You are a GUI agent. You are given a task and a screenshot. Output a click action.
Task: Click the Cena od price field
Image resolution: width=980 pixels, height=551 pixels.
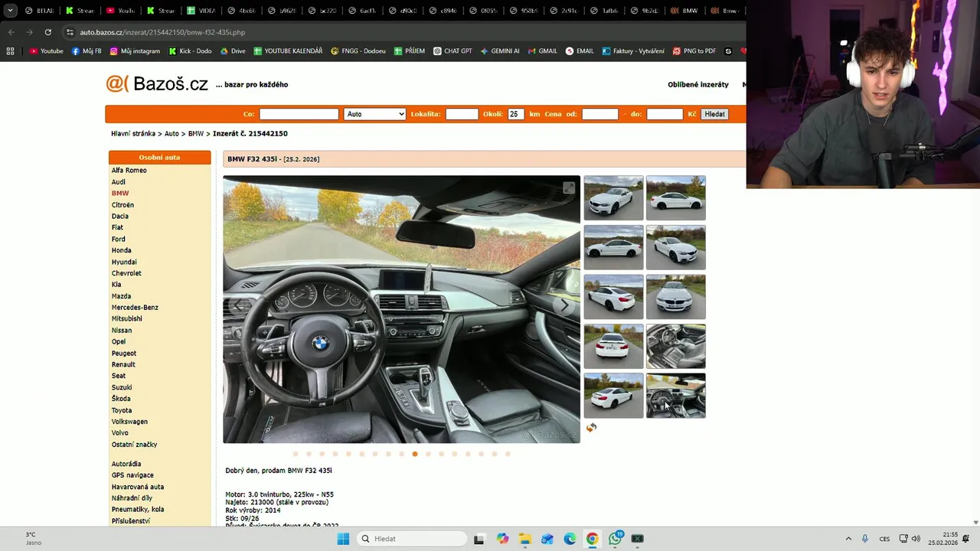click(599, 114)
